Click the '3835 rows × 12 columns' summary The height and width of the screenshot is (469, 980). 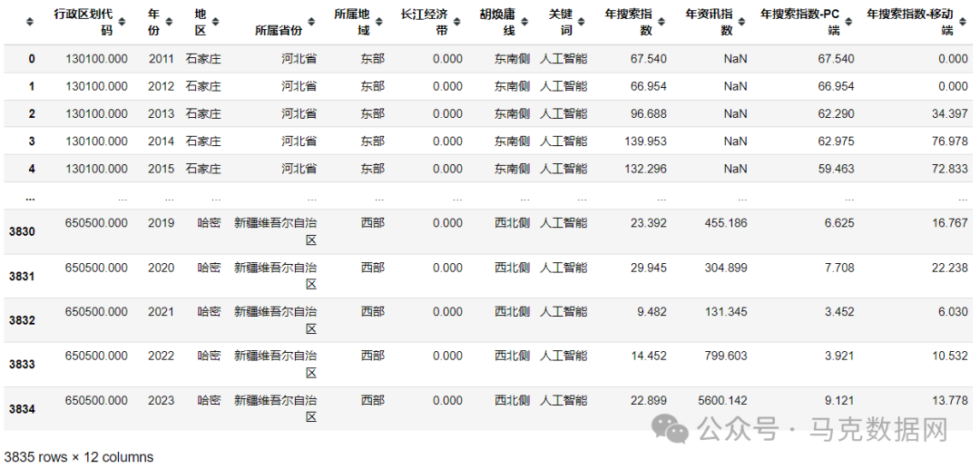point(79,457)
